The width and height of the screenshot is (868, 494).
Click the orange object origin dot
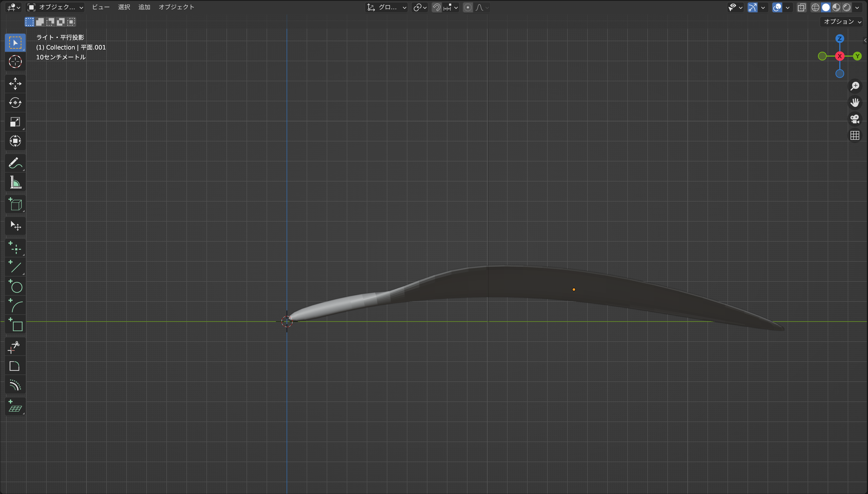pyautogui.click(x=574, y=289)
